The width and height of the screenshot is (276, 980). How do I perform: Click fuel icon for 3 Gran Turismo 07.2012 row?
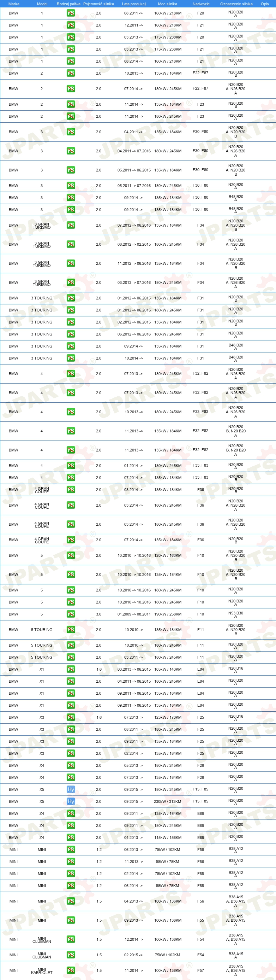click(x=71, y=225)
